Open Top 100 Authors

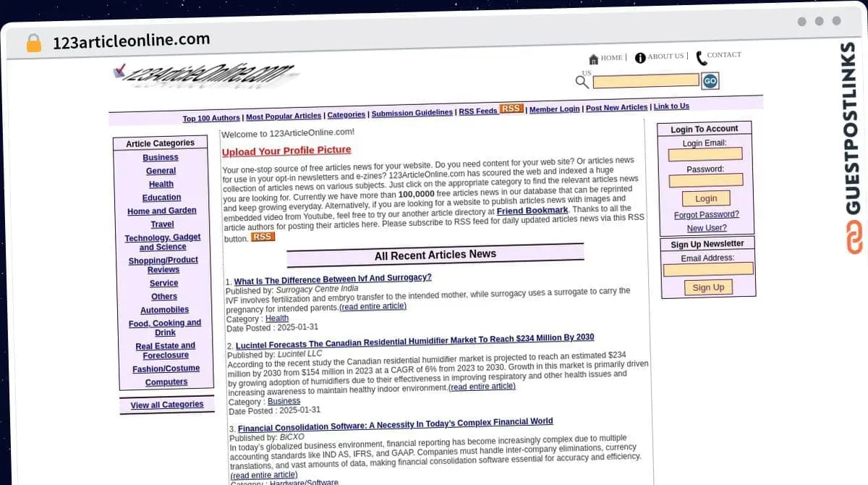[211, 118]
